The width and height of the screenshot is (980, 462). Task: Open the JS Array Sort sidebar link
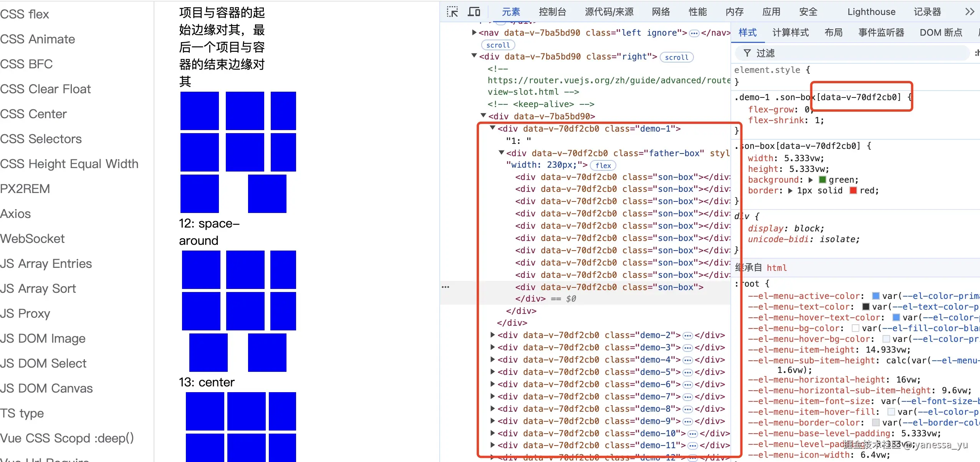(x=38, y=289)
